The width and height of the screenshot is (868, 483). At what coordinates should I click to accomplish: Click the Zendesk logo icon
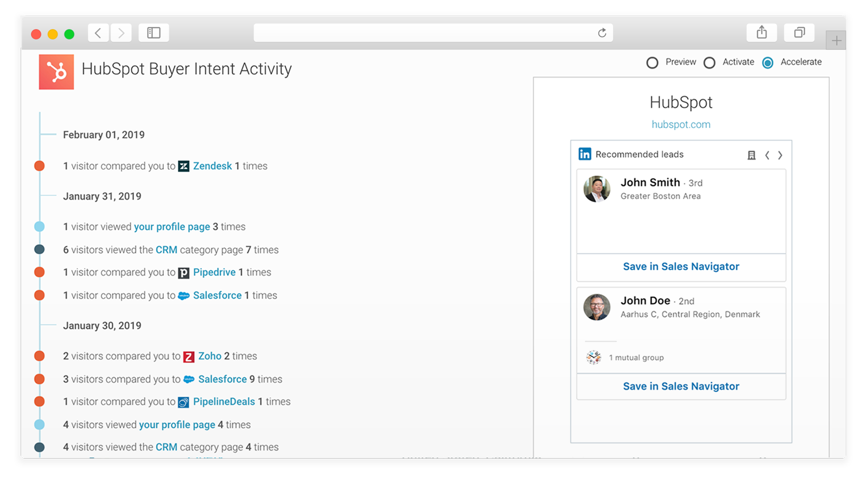184,166
